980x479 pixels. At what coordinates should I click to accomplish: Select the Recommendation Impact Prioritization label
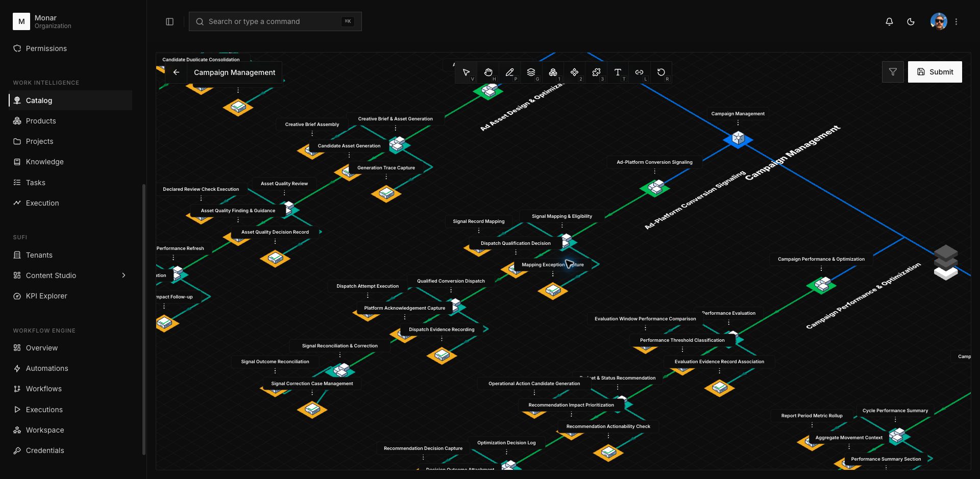pyautogui.click(x=571, y=405)
